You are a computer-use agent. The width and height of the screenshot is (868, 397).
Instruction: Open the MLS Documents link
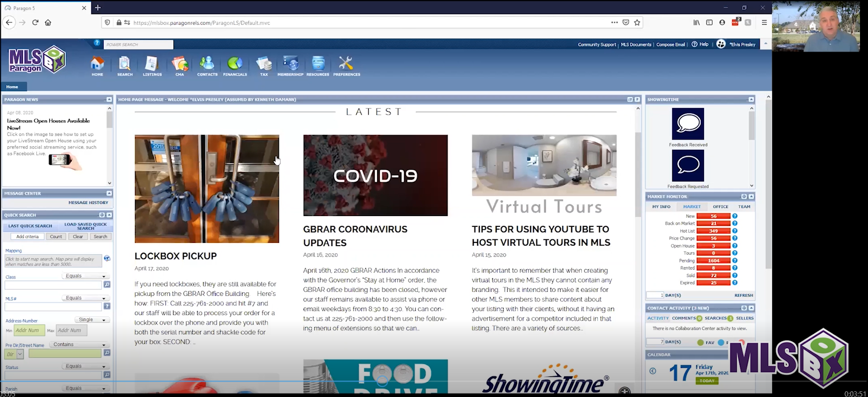pos(636,45)
